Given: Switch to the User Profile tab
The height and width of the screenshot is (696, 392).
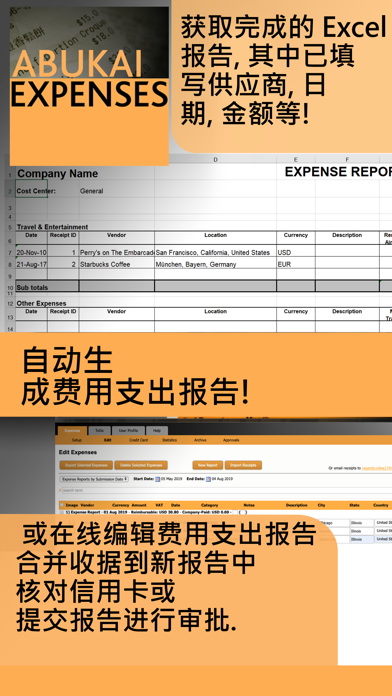Looking at the screenshot, I should [128, 431].
